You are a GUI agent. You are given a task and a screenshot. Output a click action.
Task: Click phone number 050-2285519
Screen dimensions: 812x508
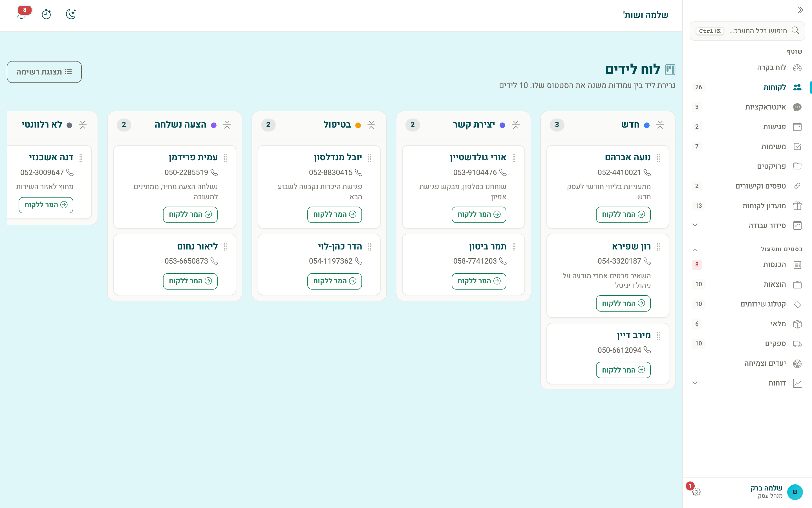[186, 173]
